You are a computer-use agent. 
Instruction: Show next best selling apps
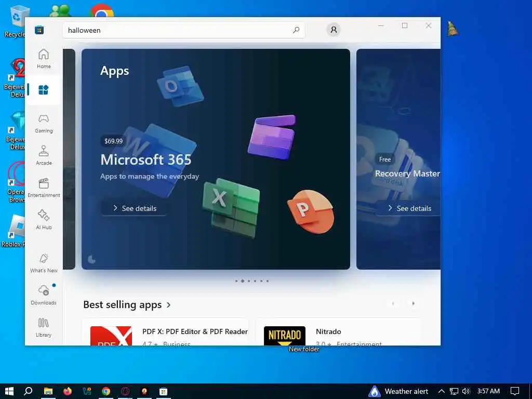point(413,303)
